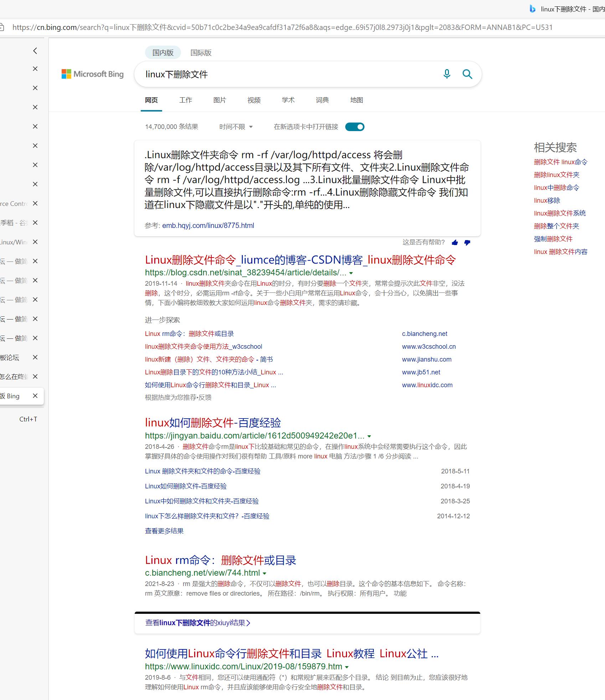Open CSDN blog result title

[300, 260]
